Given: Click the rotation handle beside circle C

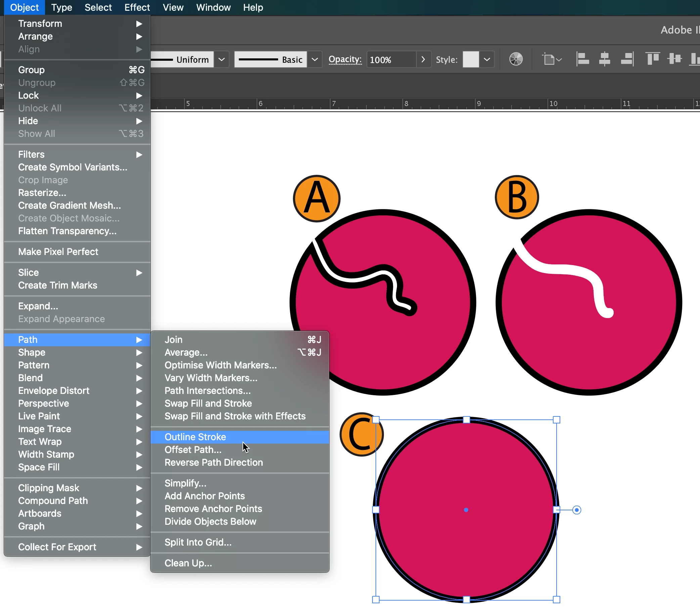Looking at the screenshot, I should (577, 510).
